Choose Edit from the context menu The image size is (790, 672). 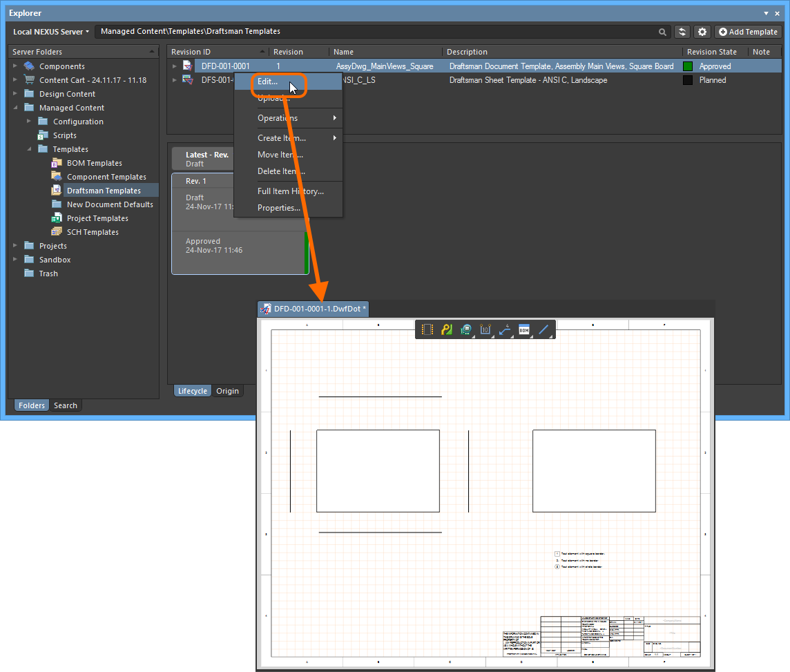click(268, 81)
